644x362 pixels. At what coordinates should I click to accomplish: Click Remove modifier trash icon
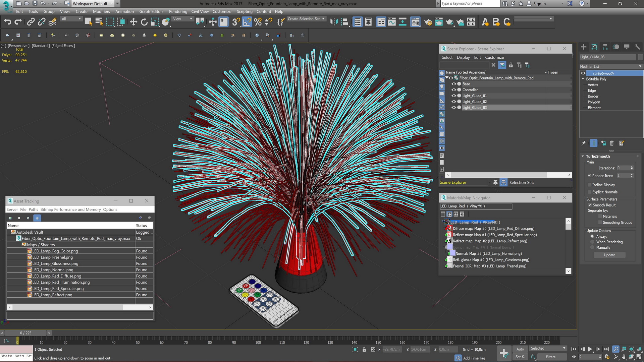(612, 143)
